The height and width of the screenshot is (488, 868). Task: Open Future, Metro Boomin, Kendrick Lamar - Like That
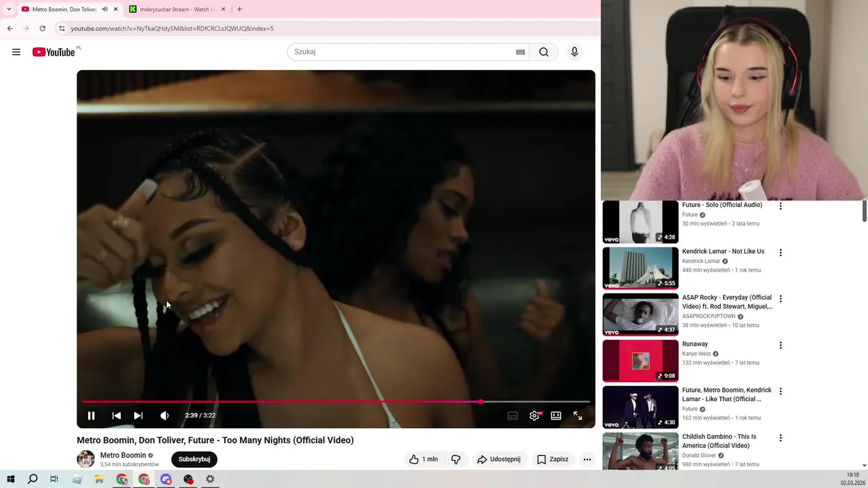click(727, 394)
